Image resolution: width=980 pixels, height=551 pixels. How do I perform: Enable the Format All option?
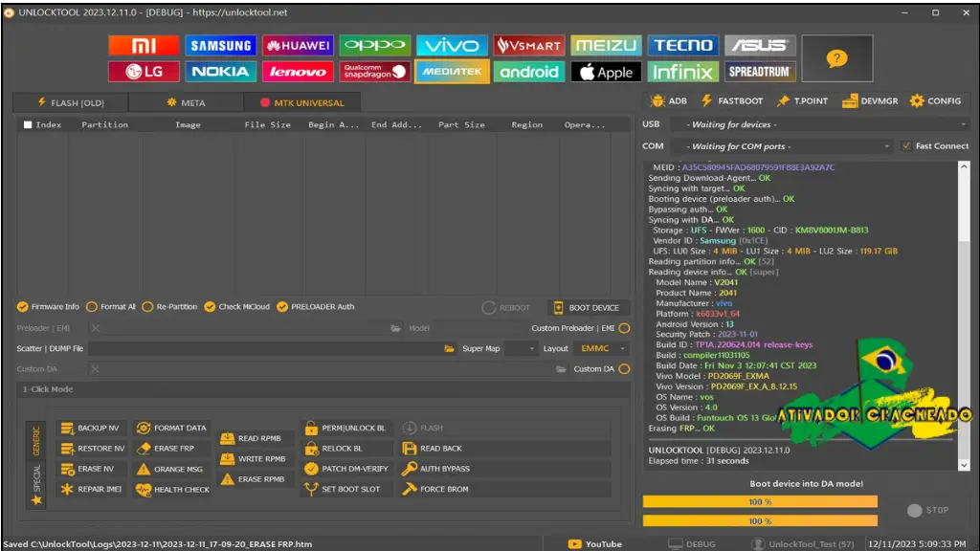tap(111, 307)
